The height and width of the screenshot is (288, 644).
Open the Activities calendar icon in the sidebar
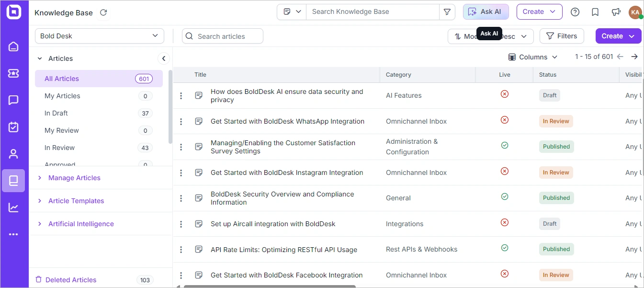pyautogui.click(x=13, y=127)
